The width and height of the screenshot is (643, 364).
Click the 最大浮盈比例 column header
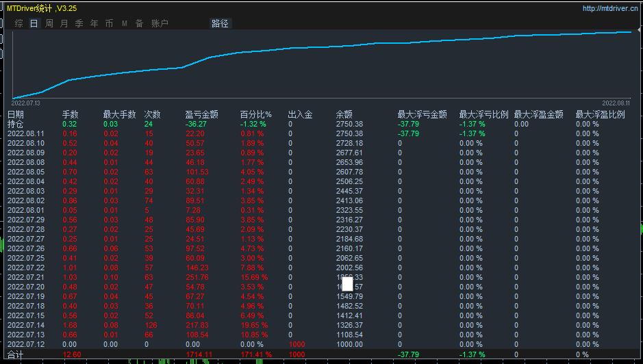point(600,114)
